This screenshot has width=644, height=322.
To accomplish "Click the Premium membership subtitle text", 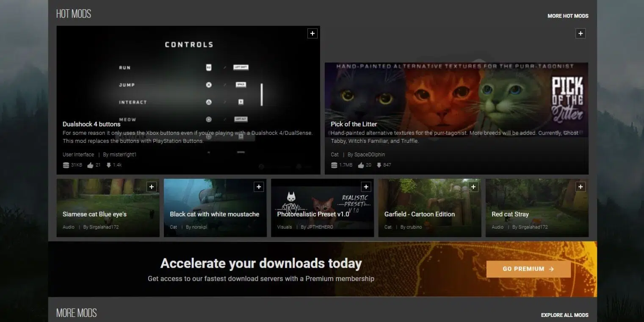I will click(261, 279).
